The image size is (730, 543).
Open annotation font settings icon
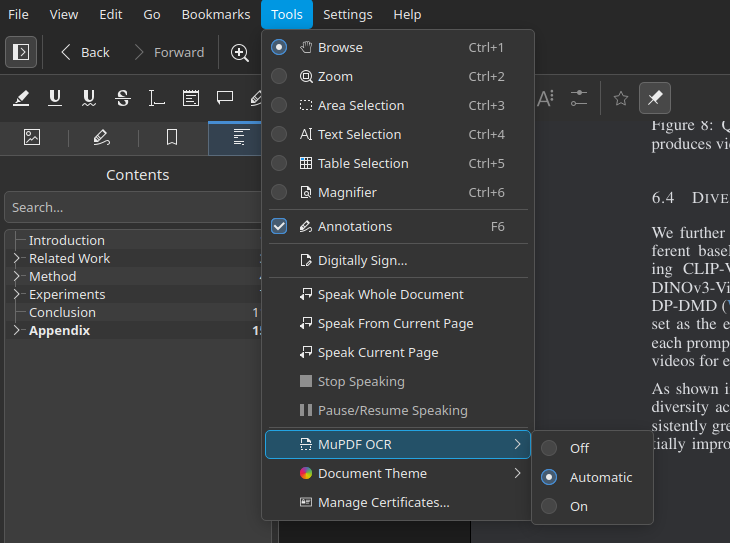pyautogui.click(x=545, y=98)
